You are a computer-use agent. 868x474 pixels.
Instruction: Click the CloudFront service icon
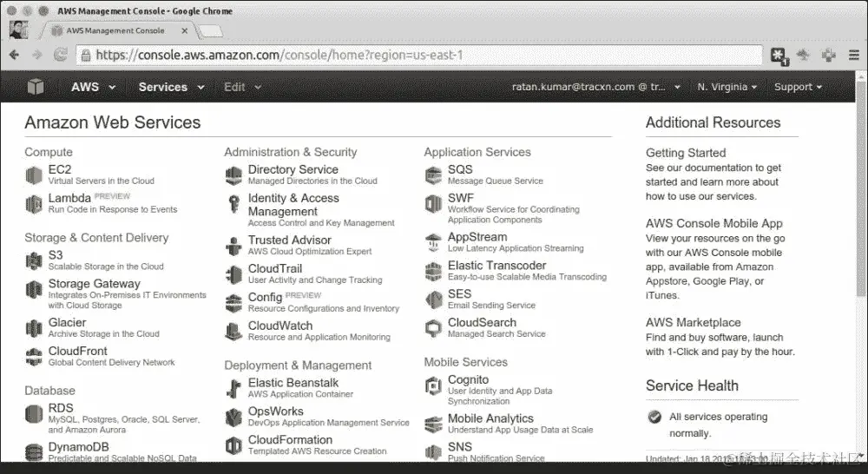point(34,357)
